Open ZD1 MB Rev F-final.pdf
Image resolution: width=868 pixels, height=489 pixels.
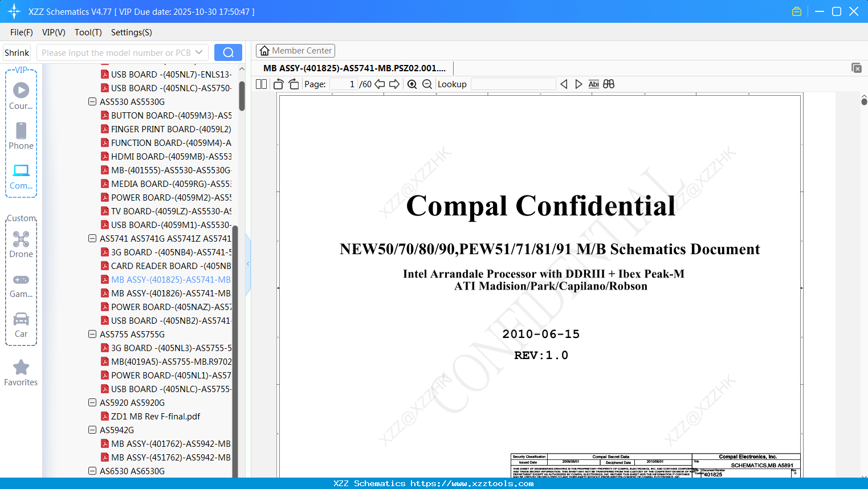(x=150, y=417)
